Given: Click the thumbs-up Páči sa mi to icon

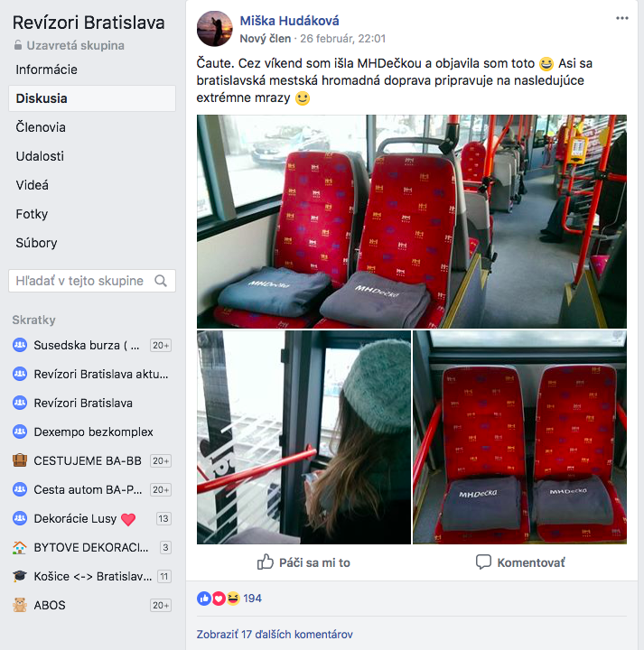Looking at the screenshot, I should pyautogui.click(x=266, y=562).
